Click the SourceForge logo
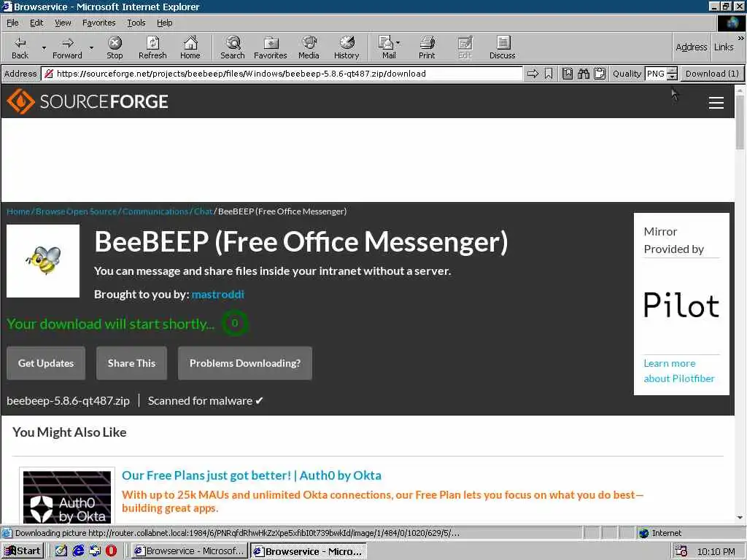Viewport: 747px width, 560px height. 88,101
